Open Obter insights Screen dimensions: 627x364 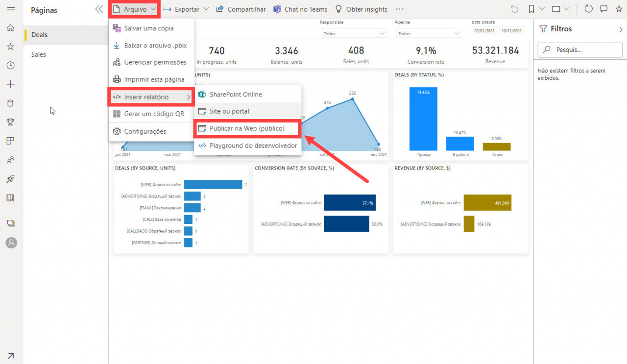(x=362, y=9)
